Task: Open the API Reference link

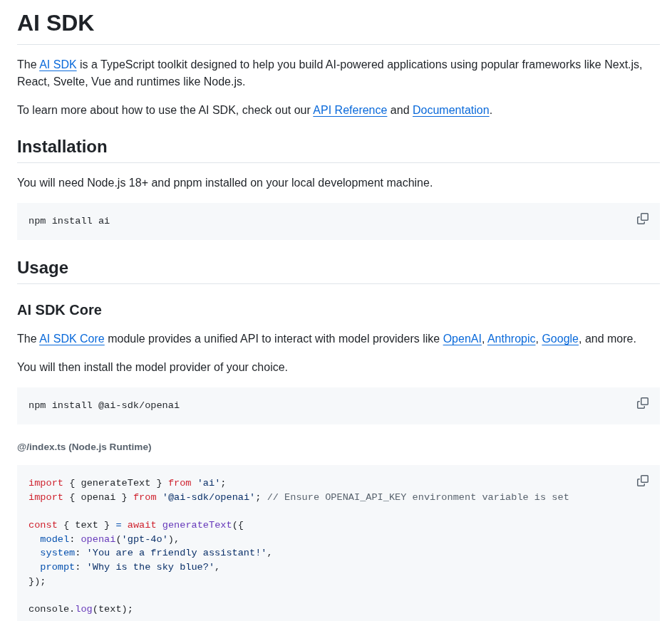Action: point(350,110)
